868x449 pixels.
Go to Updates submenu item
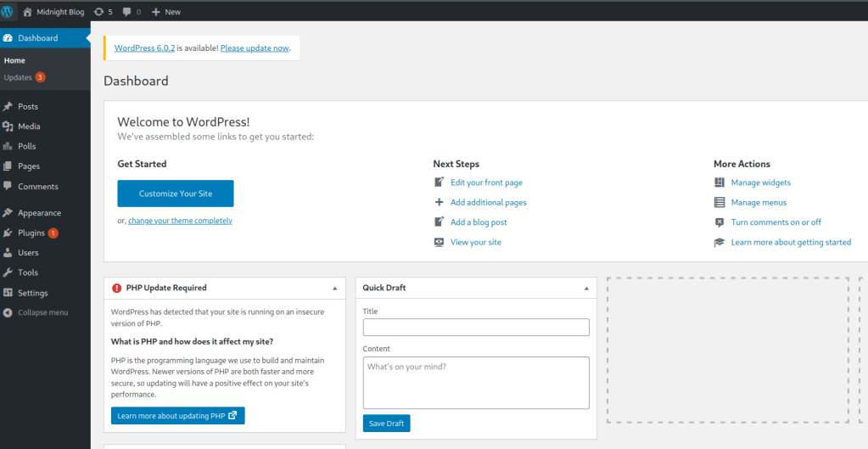(18, 77)
